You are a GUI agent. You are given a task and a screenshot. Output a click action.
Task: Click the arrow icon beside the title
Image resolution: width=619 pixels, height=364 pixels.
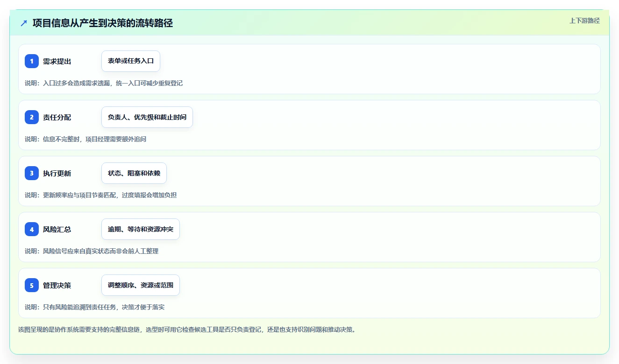[24, 23]
